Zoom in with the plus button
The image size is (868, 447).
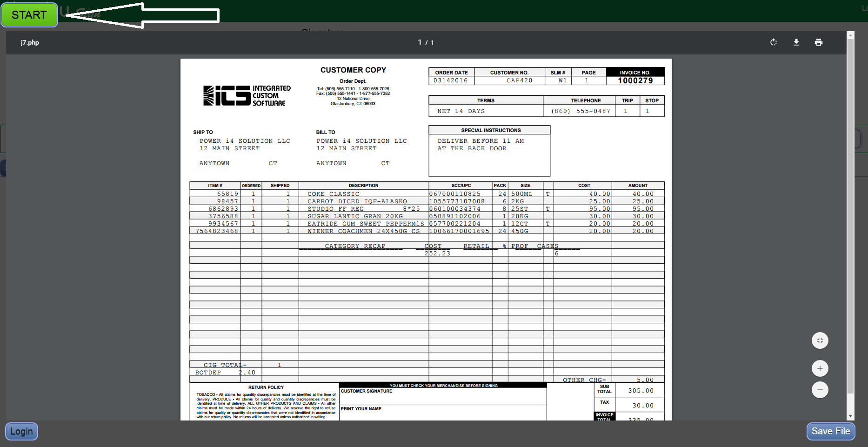pyautogui.click(x=820, y=368)
